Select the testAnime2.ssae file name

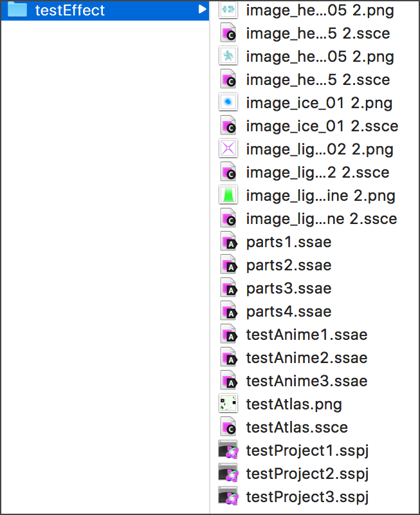click(306, 358)
